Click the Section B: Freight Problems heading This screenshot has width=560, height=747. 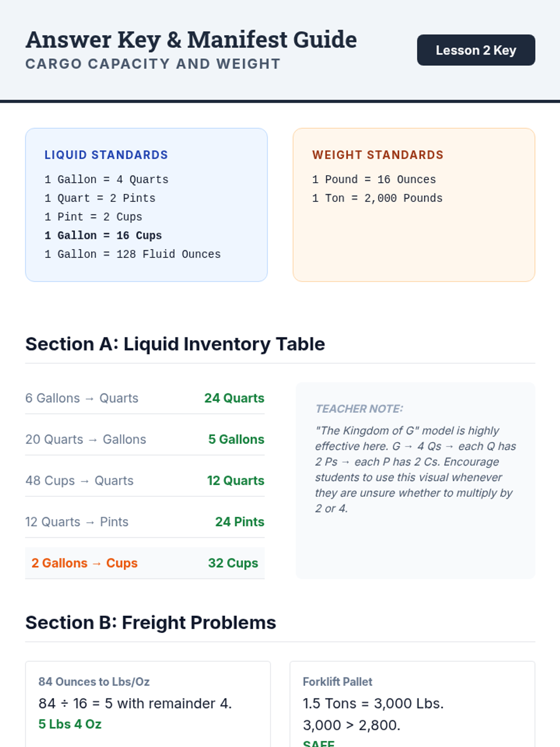click(151, 623)
